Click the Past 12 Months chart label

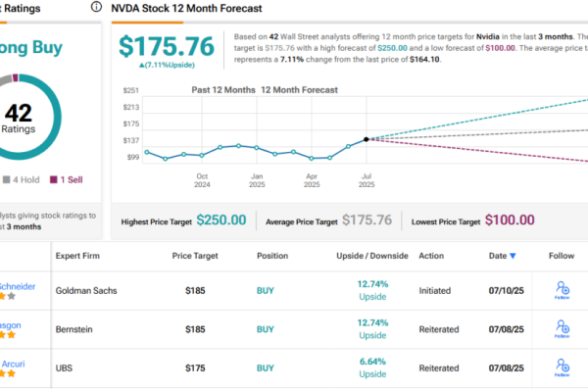pos(223,90)
